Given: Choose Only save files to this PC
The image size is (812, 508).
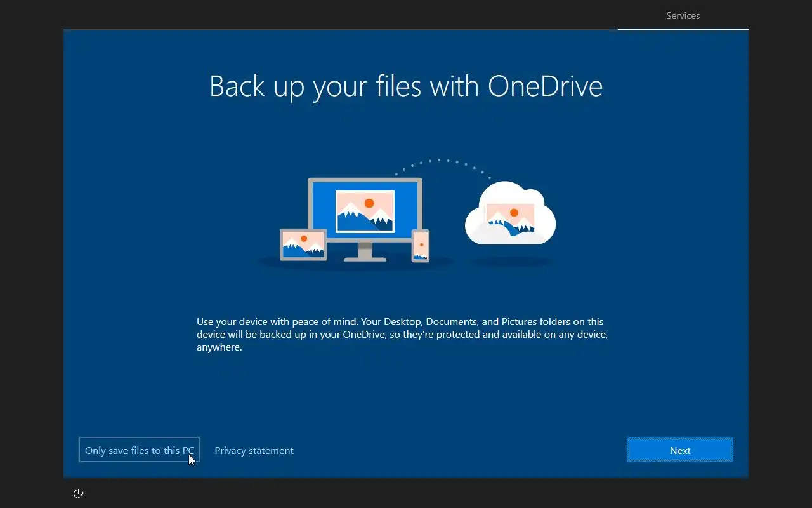Looking at the screenshot, I should tap(140, 450).
